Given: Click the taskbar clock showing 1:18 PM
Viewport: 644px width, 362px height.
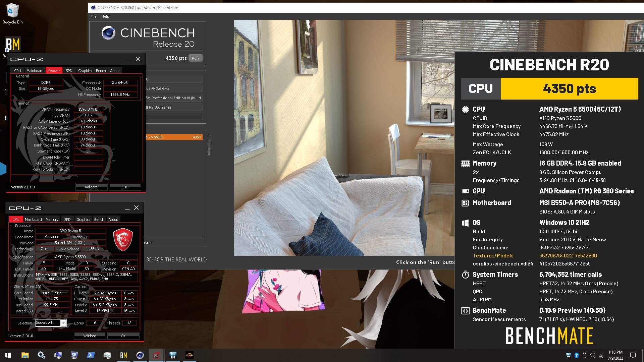Looking at the screenshot, I should click(x=615, y=355).
